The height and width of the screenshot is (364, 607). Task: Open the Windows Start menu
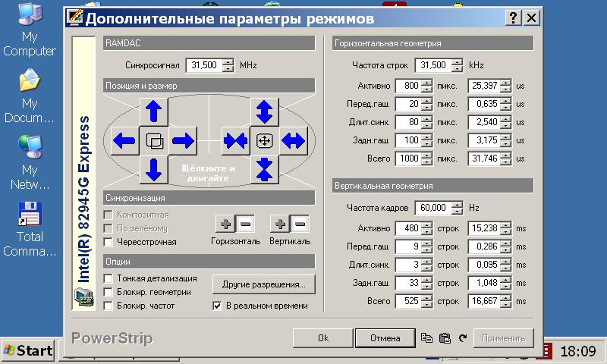click(28, 350)
